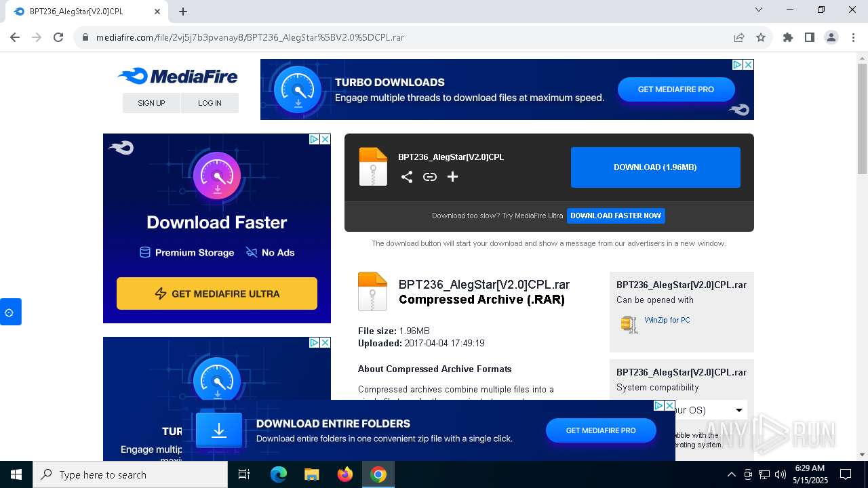
Task: Copy link using the chain link icon
Action: (430, 177)
